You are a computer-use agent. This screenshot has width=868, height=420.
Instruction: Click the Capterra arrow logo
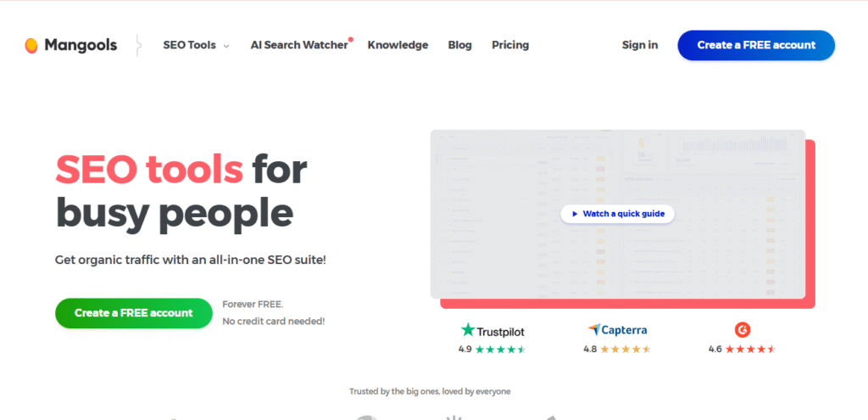pos(594,330)
